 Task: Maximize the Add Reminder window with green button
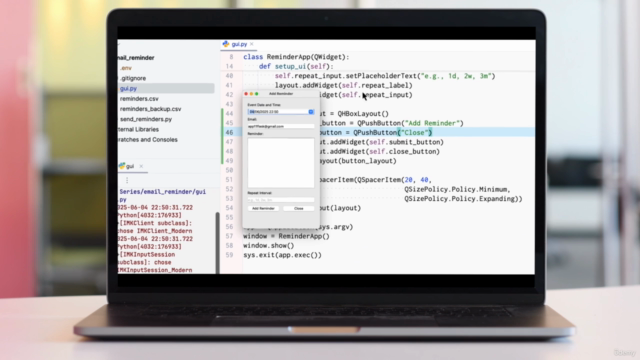pyautogui.click(x=257, y=94)
